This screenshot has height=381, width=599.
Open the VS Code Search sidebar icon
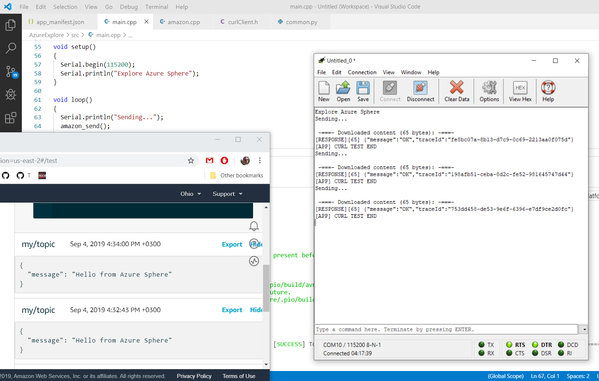[x=10, y=48]
